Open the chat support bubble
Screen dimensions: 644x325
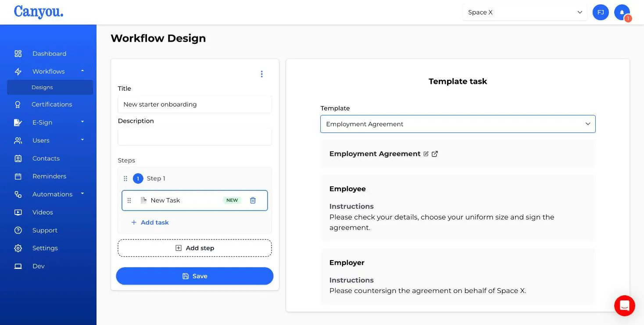pyautogui.click(x=625, y=305)
